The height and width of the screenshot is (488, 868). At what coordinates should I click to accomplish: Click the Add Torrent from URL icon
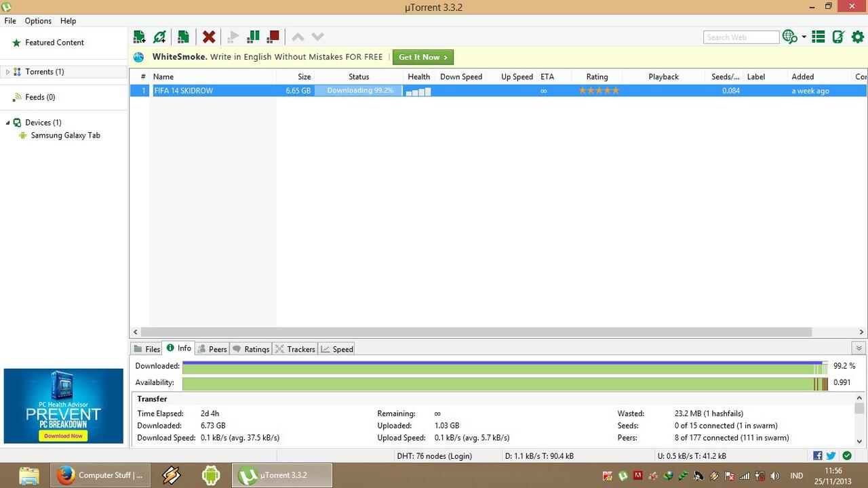[x=160, y=37]
